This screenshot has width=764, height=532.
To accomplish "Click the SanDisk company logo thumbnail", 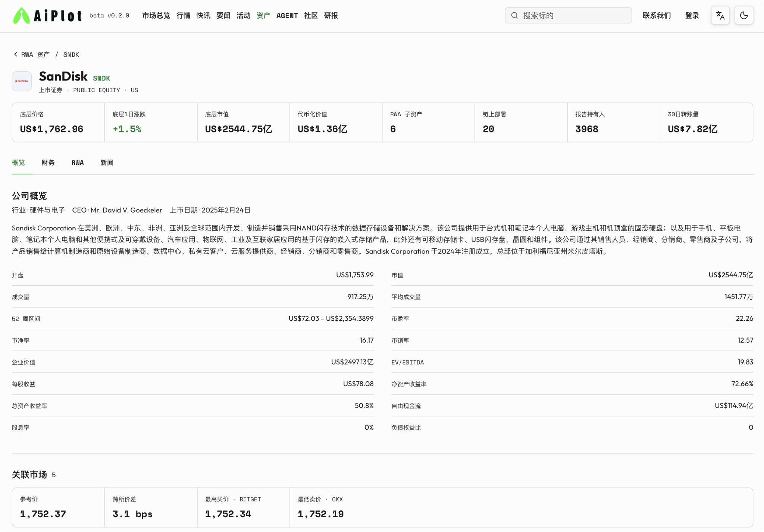I will pos(22,81).
